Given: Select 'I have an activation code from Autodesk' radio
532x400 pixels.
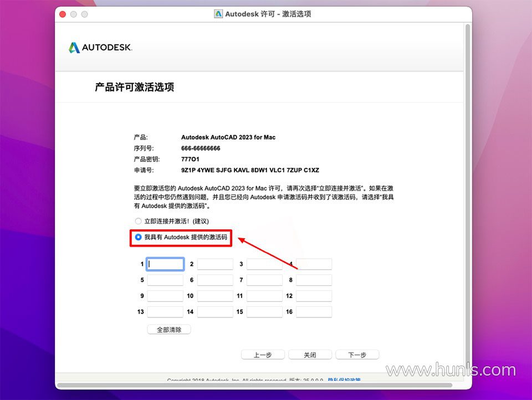Looking at the screenshot, I should pos(138,237).
